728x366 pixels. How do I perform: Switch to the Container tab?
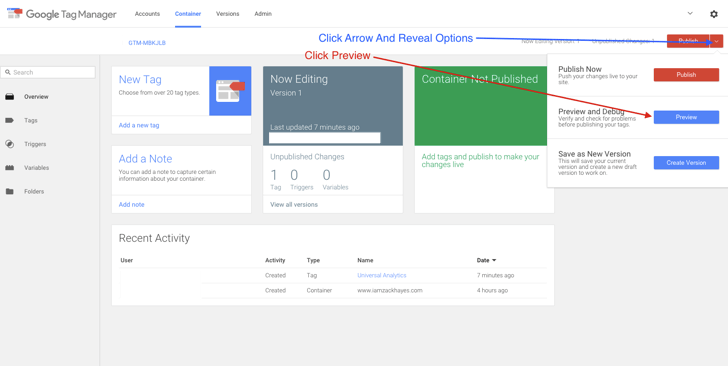(x=188, y=13)
